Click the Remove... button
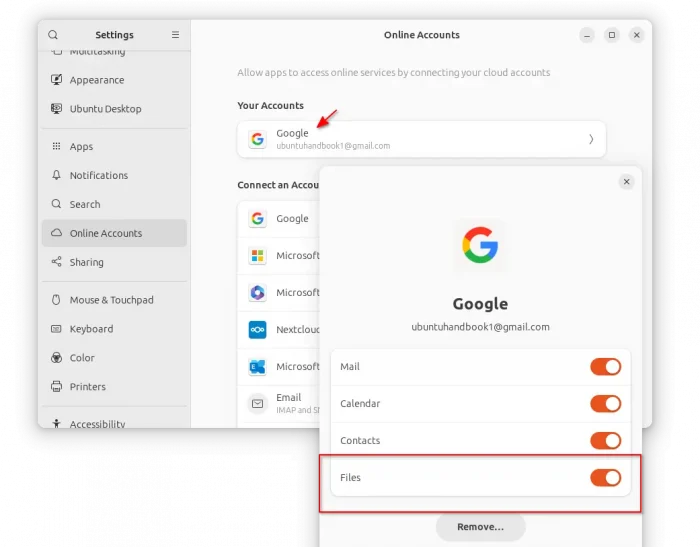Screen dimensions: 700x547 pos(480,527)
